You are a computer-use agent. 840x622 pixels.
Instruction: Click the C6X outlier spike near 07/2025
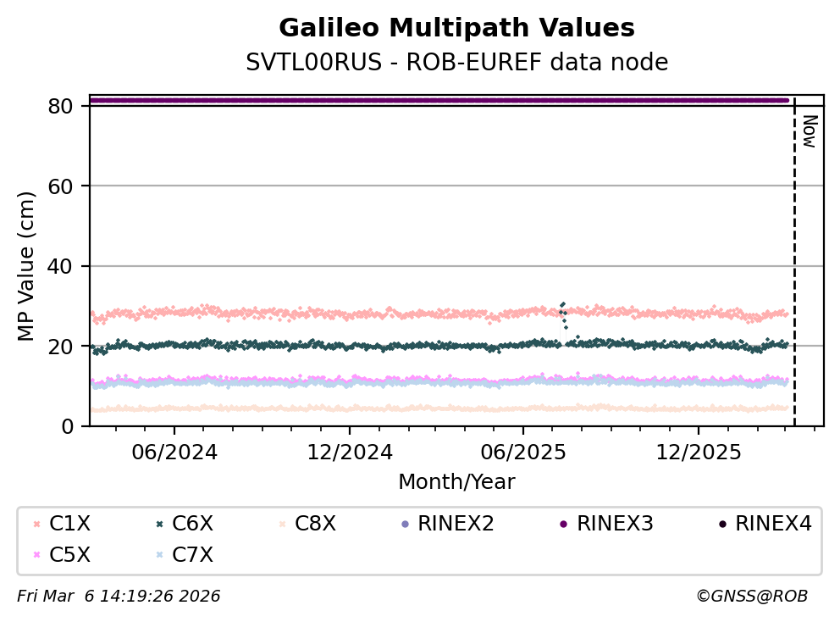coord(562,305)
